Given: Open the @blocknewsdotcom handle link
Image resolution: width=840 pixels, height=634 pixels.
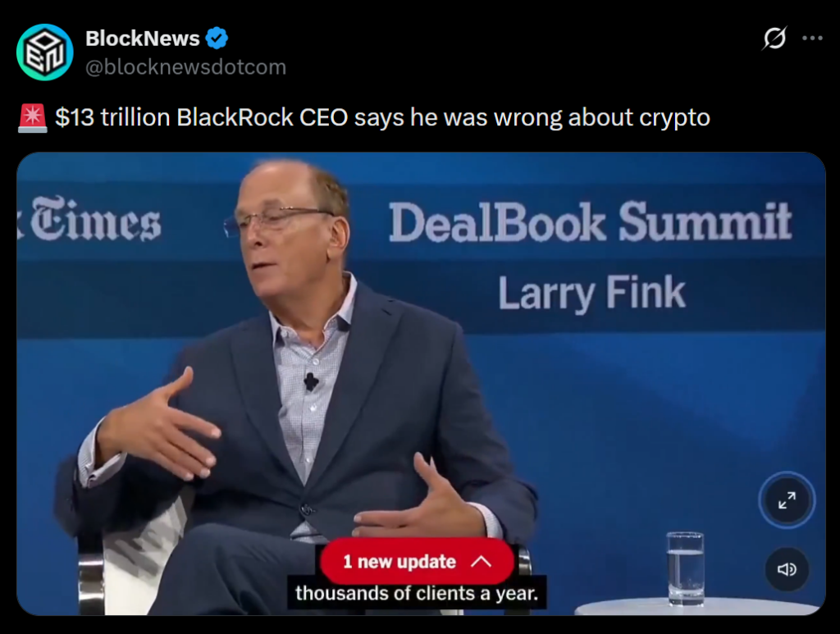Looking at the screenshot, I should coord(186,67).
